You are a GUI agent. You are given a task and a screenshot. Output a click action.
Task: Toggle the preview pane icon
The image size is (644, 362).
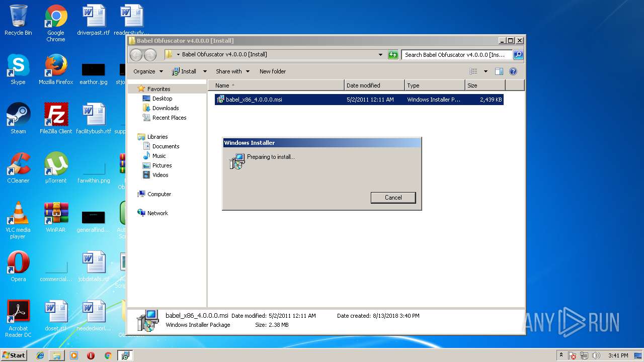tap(499, 71)
